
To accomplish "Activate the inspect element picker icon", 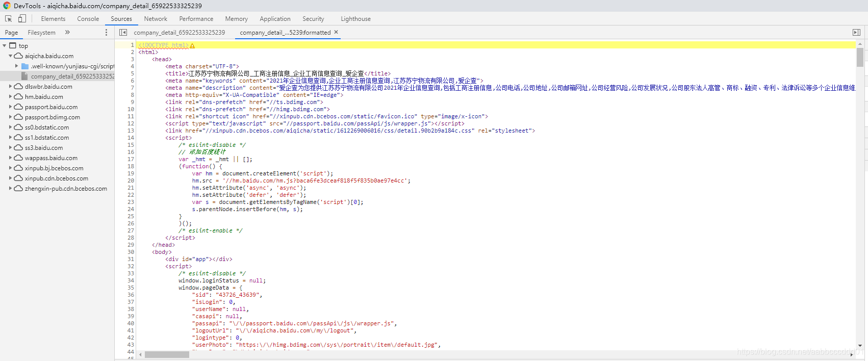I will point(8,18).
